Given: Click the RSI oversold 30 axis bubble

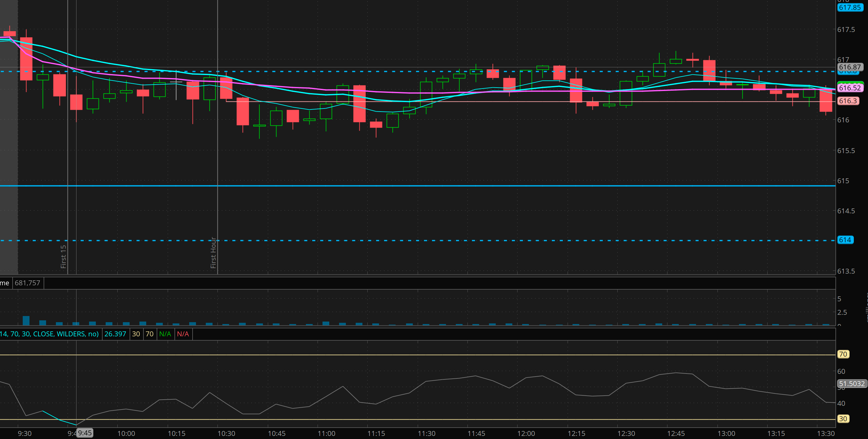Looking at the screenshot, I should 843,419.
